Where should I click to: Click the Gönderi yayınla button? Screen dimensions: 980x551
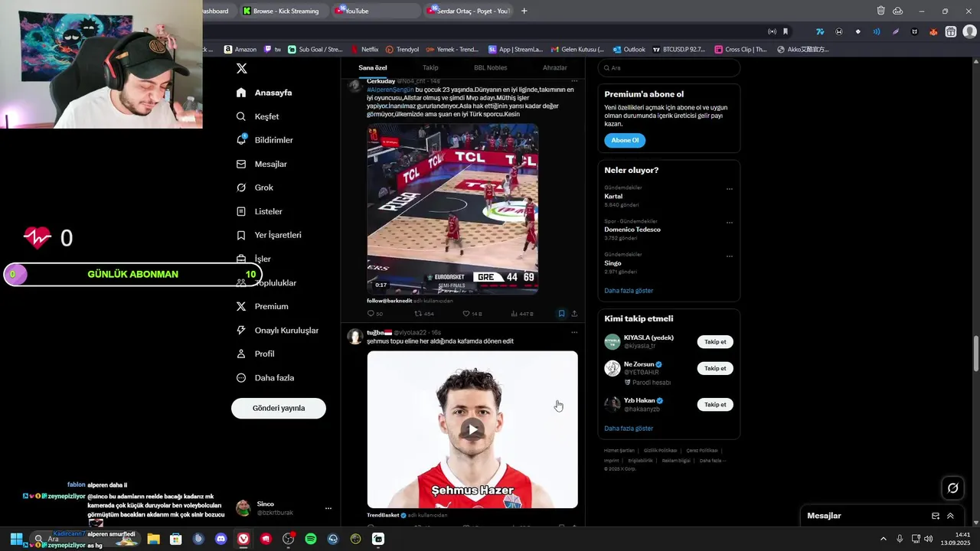pos(279,408)
